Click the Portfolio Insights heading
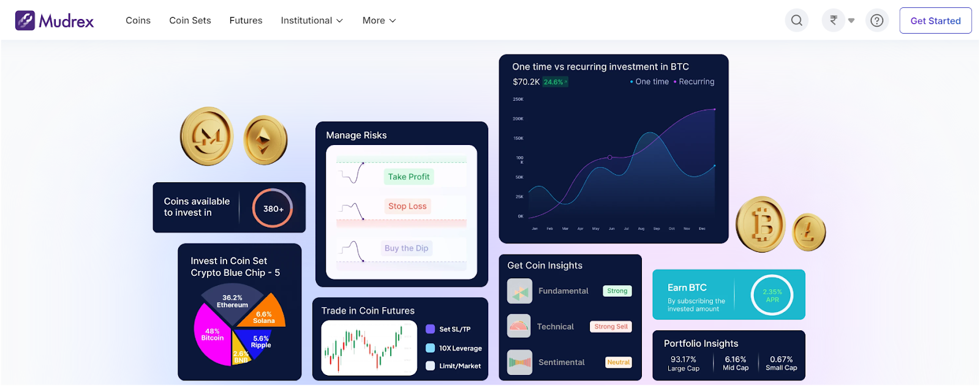Image resolution: width=980 pixels, height=386 pixels. pyautogui.click(x=701, y=343)
